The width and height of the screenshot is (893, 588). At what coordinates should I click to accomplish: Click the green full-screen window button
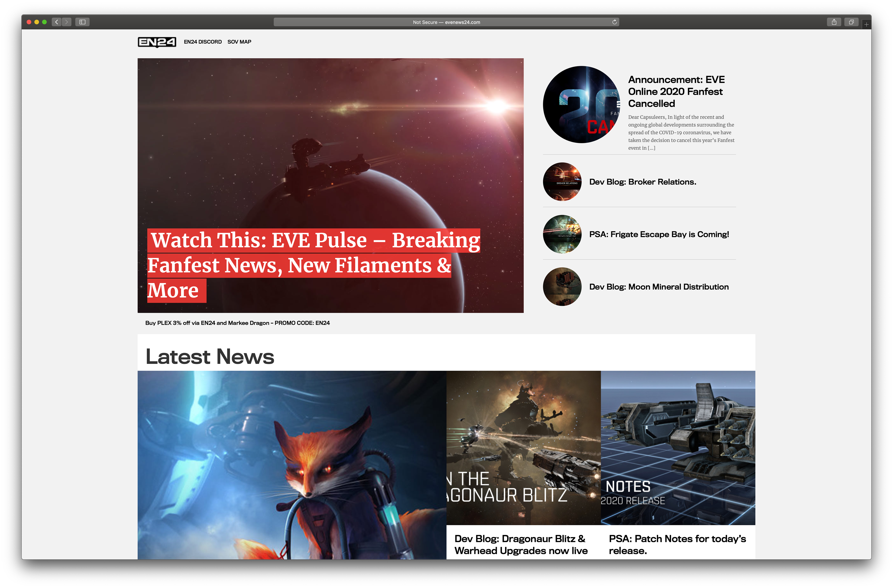click(44, 22)
